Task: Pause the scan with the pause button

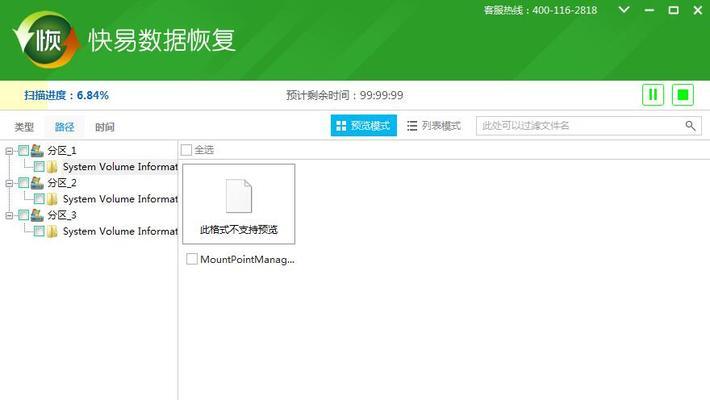Action: 652,95
